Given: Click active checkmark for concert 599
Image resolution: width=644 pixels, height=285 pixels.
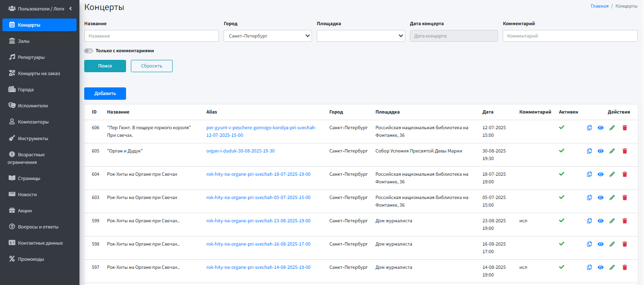Looking at the screenshot, I should coord(562,220).
